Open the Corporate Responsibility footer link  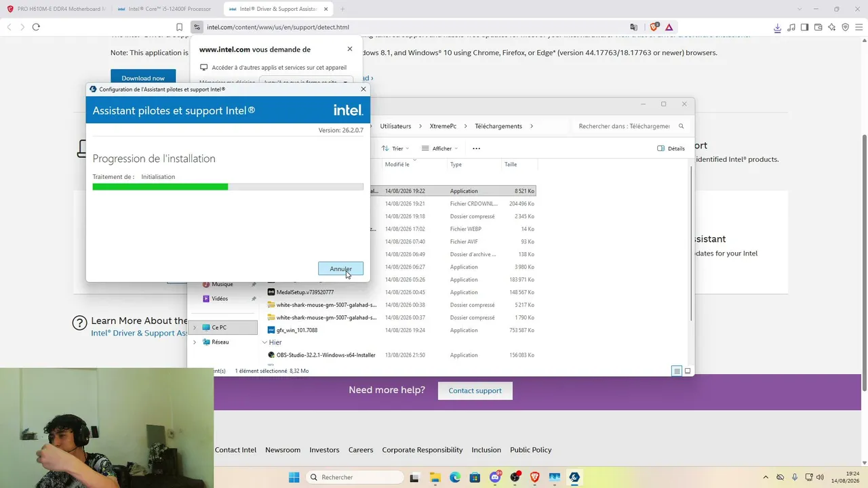(422, 450)
